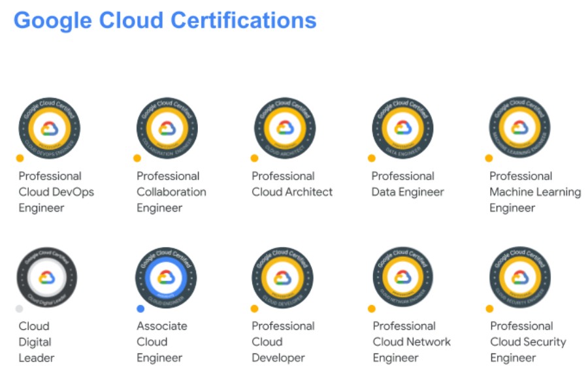Open the Professional Data Engineer badge
Screen dimensions: 588x392
click(x=402, y=128)
